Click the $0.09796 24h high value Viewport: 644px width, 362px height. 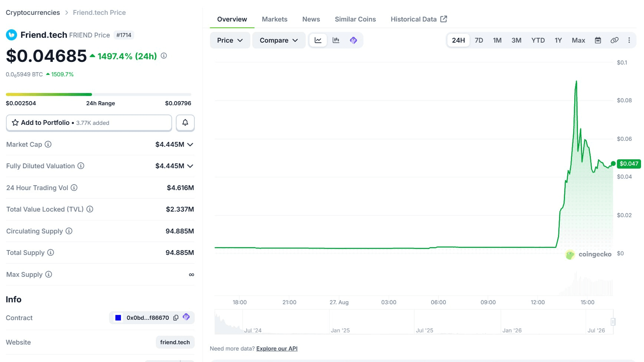(x=178, y=103)
